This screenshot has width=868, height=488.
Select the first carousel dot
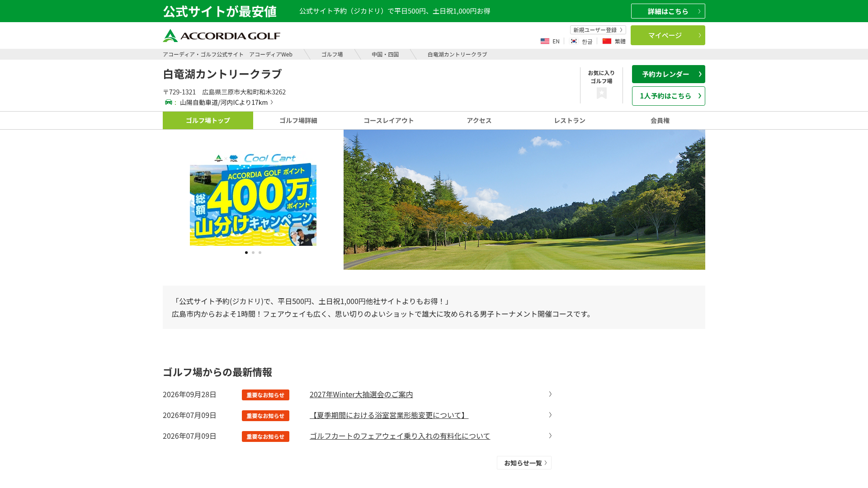tap(246, 253)
